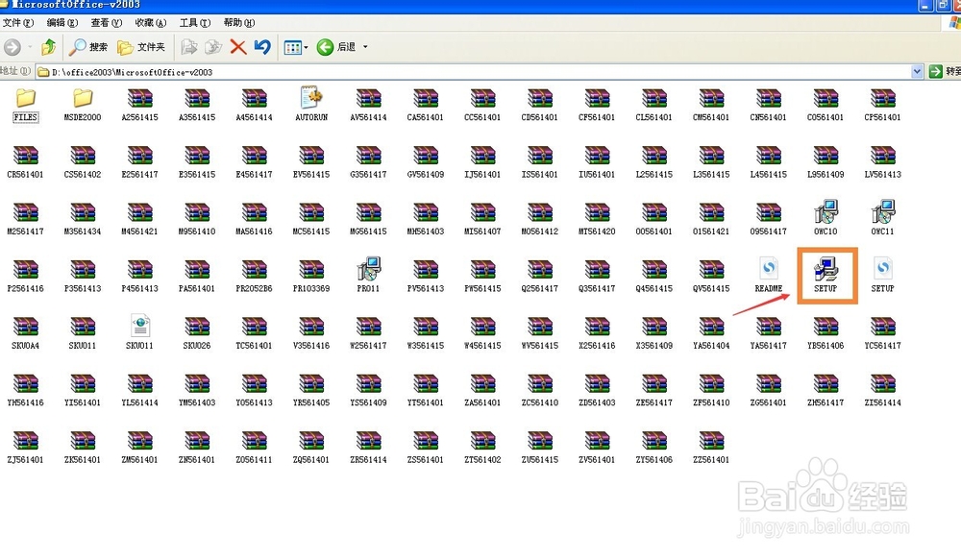Select the TC561401 archive
The image size is (961, 560).
pyautogui.click(x=254, y=333)
